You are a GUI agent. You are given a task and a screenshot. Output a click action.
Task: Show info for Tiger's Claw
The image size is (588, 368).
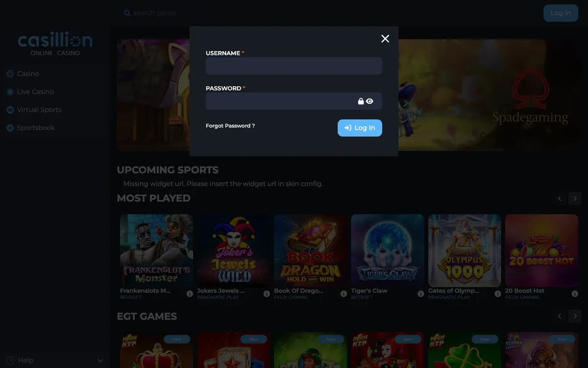point(420,294)
